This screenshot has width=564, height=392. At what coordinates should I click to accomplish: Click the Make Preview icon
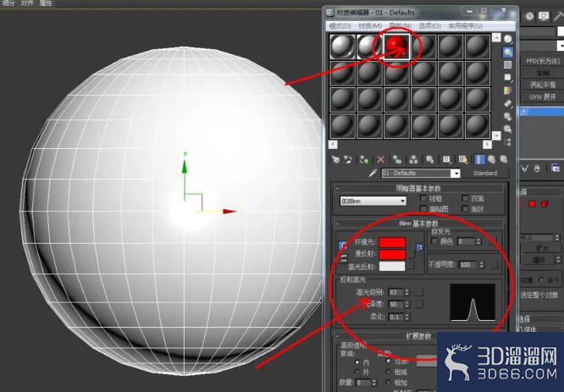click(507, 103)
